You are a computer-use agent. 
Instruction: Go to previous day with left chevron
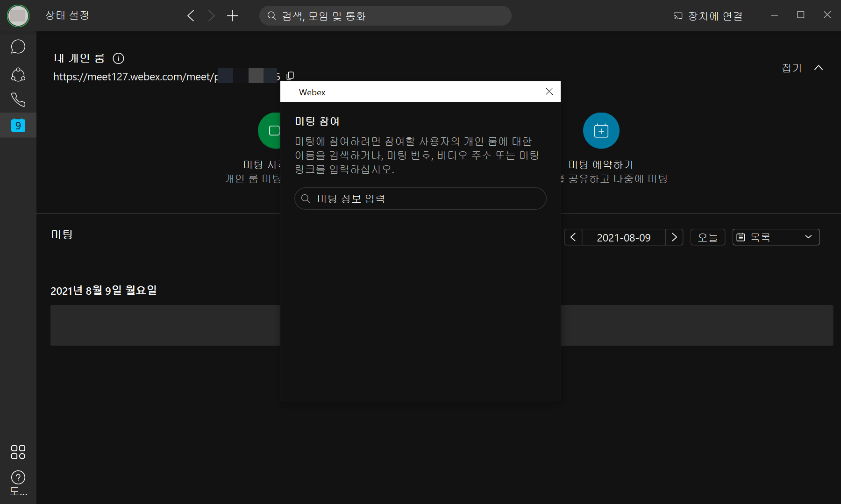(x=573, y=237)
